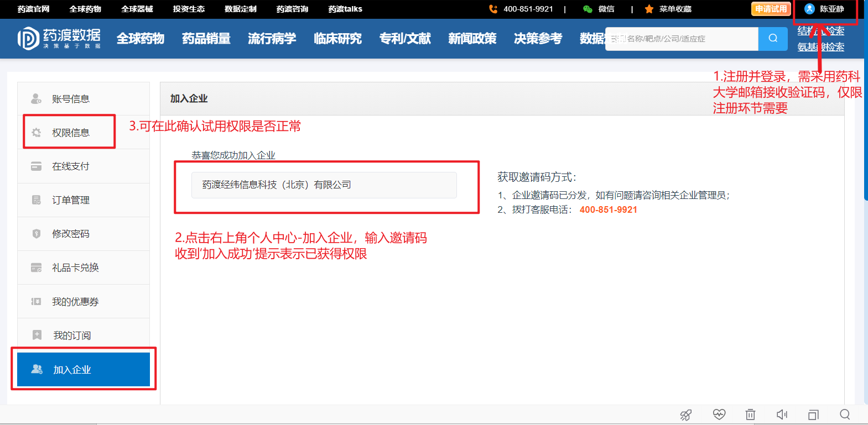Focus the drug name search input field
The width and height of the screenshot is (868, 425).
point(682,39)
